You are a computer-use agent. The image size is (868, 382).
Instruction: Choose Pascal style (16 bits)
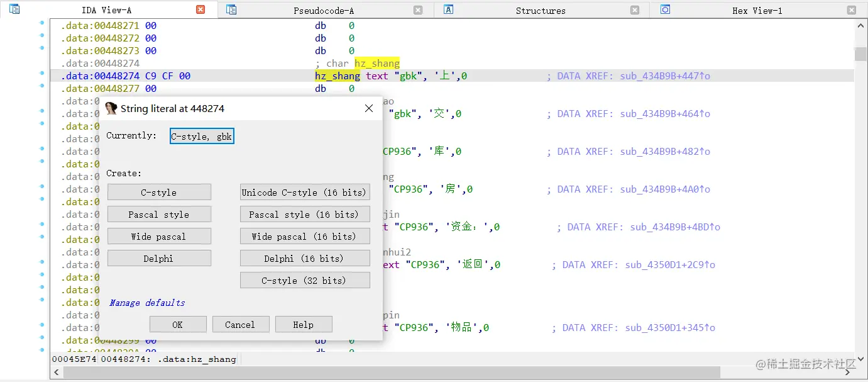click(305, 215)
